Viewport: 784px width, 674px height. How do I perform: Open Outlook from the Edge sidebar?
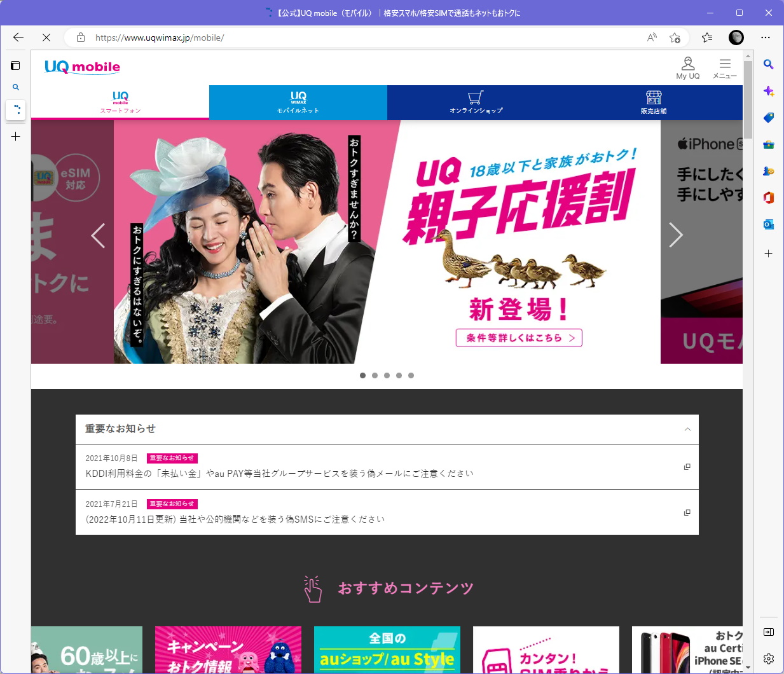click(x=769, y=224)
